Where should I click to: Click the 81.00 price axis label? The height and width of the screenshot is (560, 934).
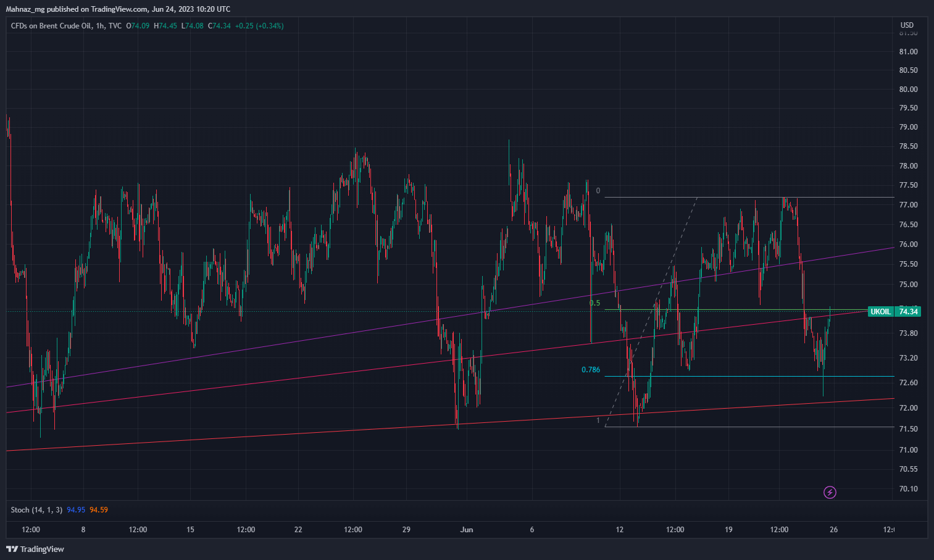[x=908, y=51]
